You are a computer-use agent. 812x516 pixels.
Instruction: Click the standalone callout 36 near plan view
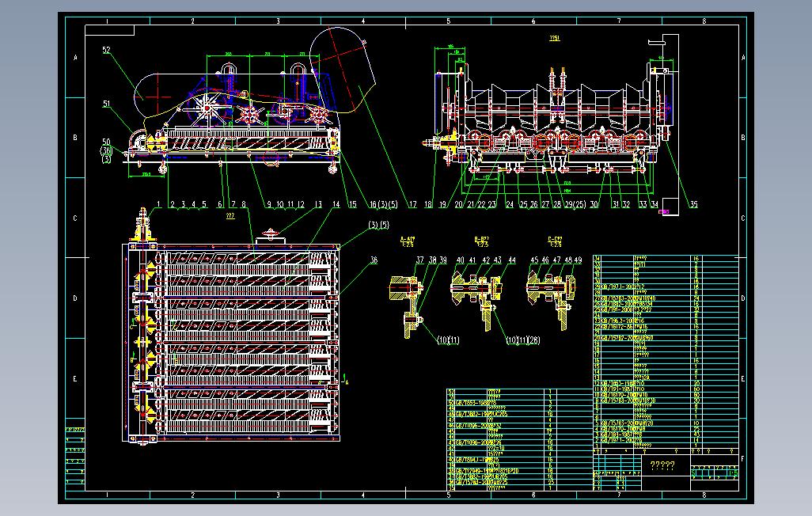coord(374,260)
